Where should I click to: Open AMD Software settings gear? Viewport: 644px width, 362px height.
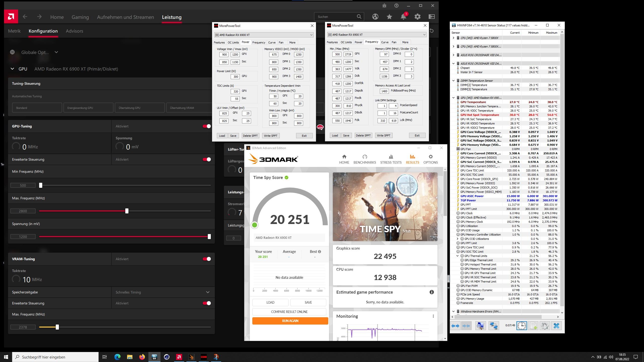tap(418, 17)
